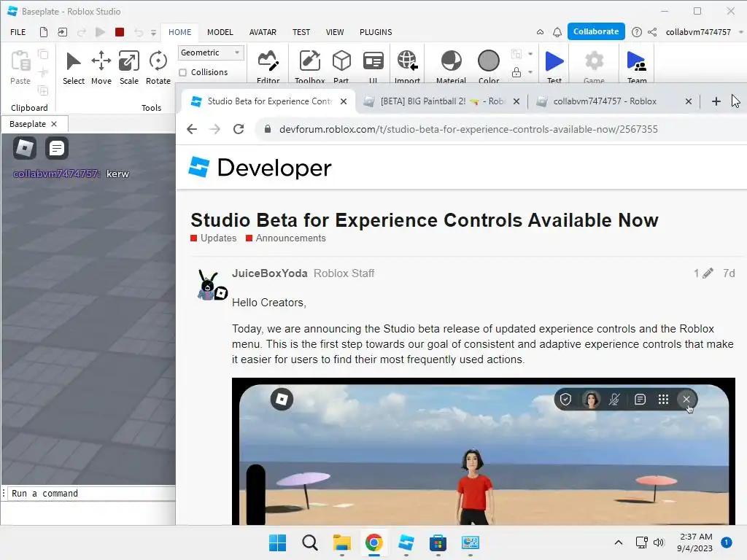The height and width of the screenshot is (560, 747).
Task: Open File Explorer from taskbar
Action: tap(341, 542)
